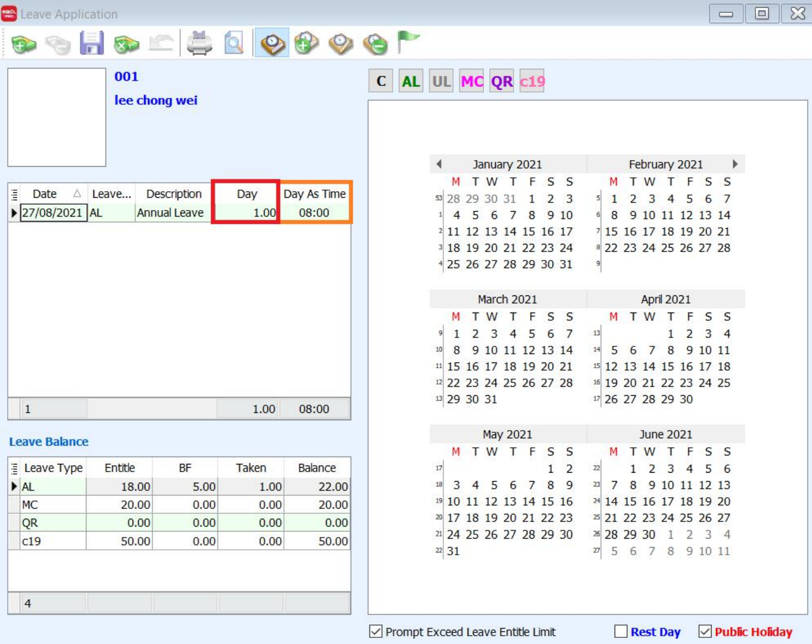
Task: Click the clock icon with green plus
Action: pyautogui.click(x=307, y=43)
